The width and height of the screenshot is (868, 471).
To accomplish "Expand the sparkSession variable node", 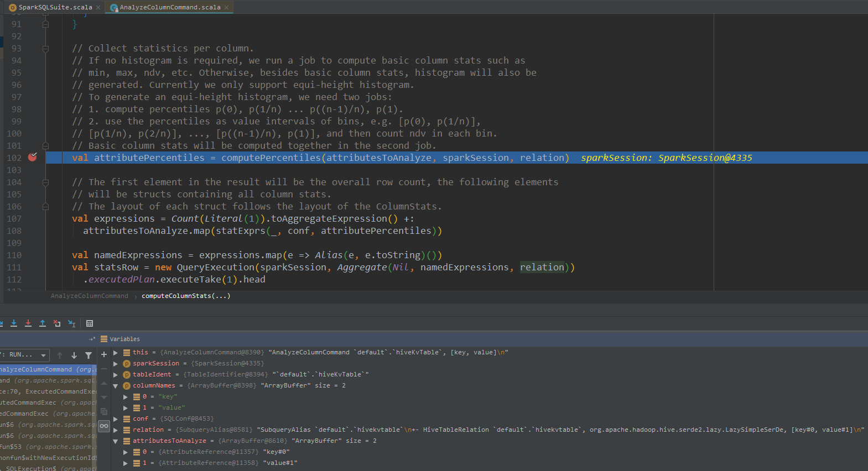I will [116, 364].
